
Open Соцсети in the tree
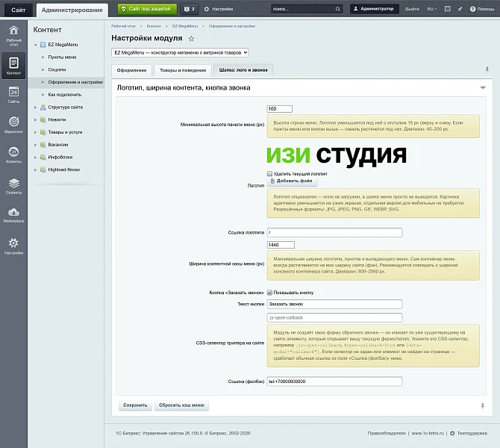[57, 69]
